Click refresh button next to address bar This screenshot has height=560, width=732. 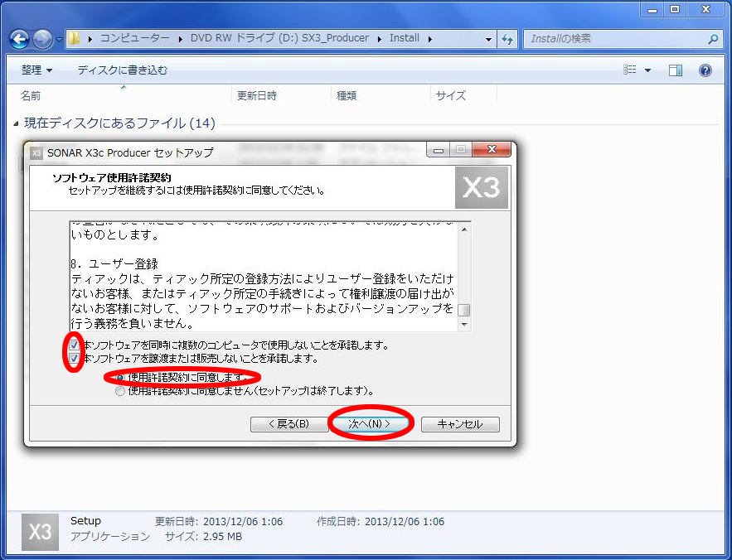(x=507, y=39)
